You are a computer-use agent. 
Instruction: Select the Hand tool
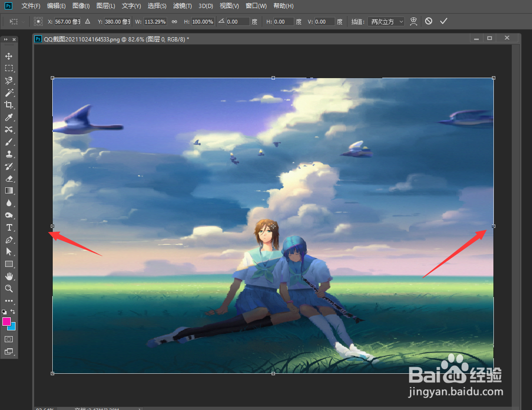point(9,276)
